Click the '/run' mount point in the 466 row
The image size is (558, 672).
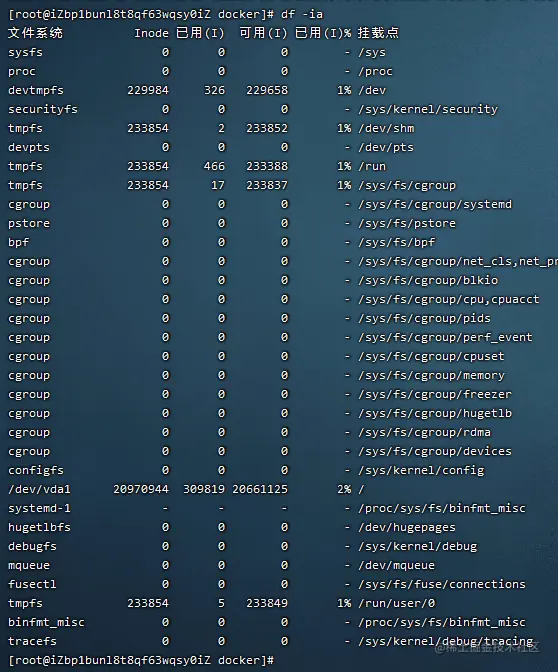372,166
